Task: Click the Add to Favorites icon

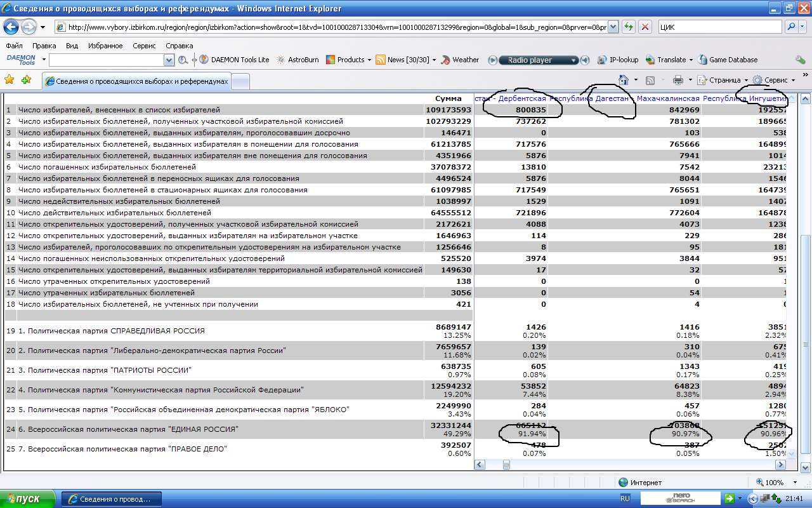Action: [x=26, y=80]
